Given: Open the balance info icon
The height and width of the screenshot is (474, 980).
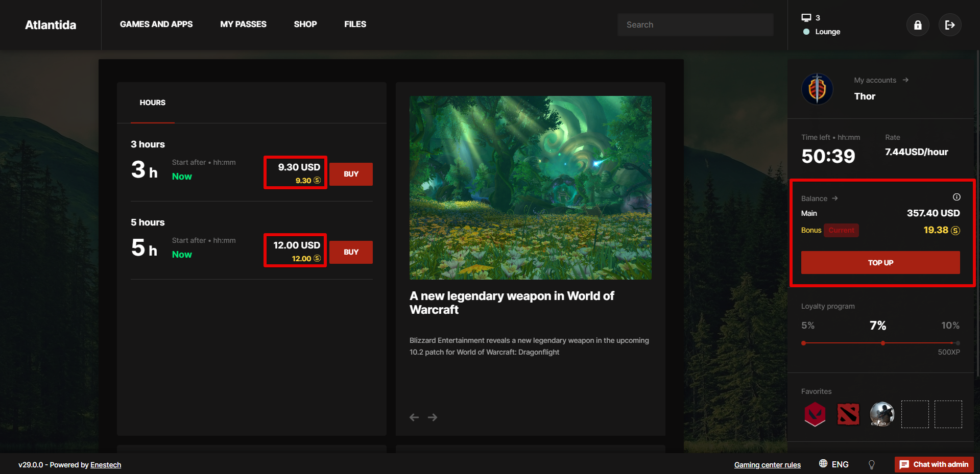Looking at the screenshot, I should (x=957, y=197).
